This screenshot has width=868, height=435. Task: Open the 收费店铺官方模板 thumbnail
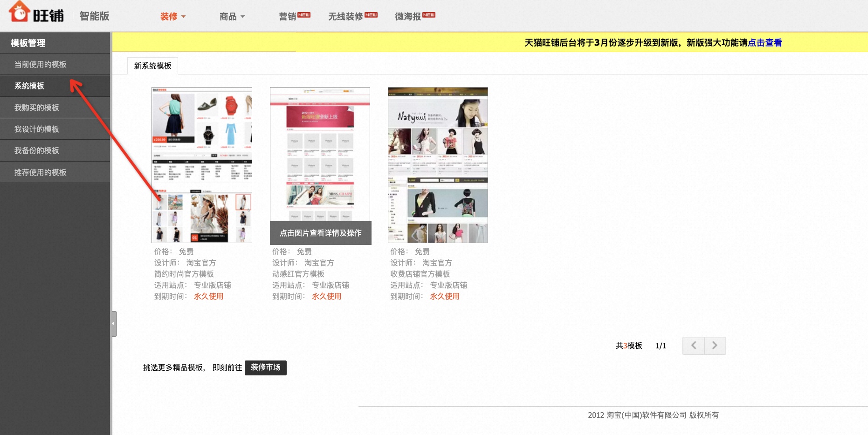[x=438, y=165]
